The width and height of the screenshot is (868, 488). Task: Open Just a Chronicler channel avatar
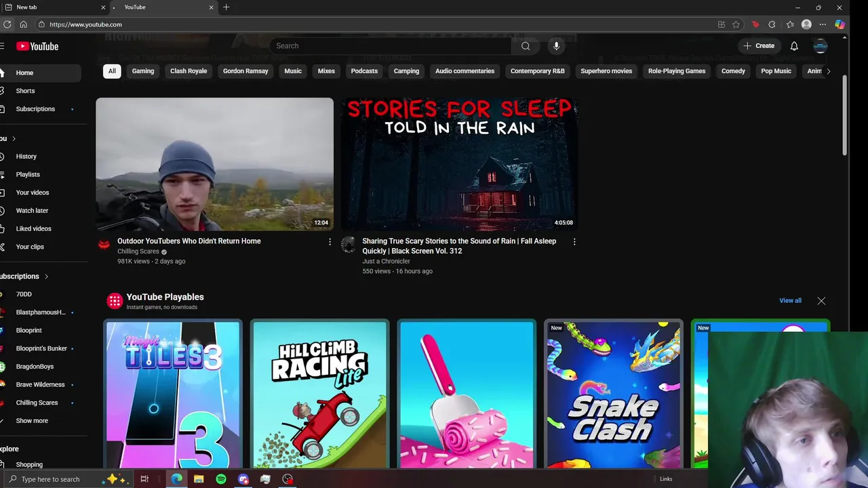[348, 245]
